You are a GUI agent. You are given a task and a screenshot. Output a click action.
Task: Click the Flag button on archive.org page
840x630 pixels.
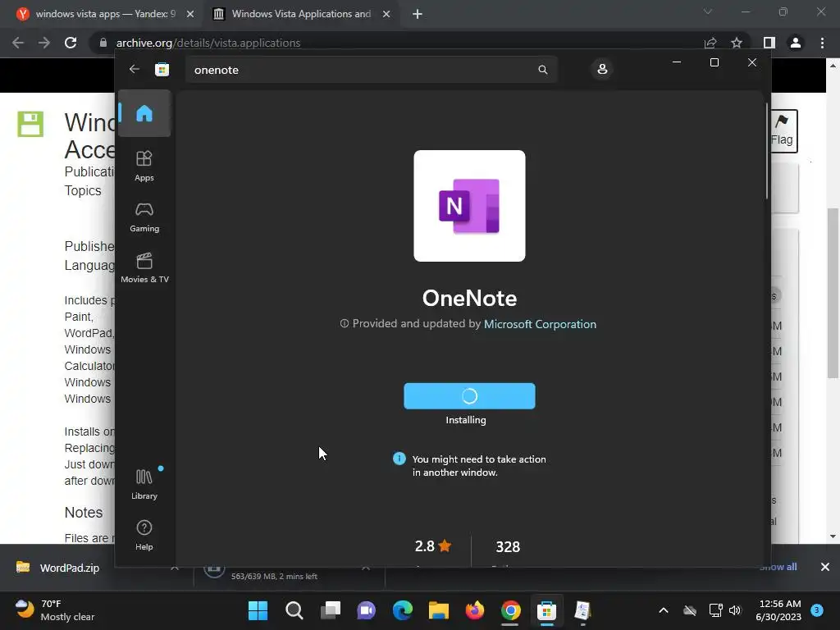[783, 131]
